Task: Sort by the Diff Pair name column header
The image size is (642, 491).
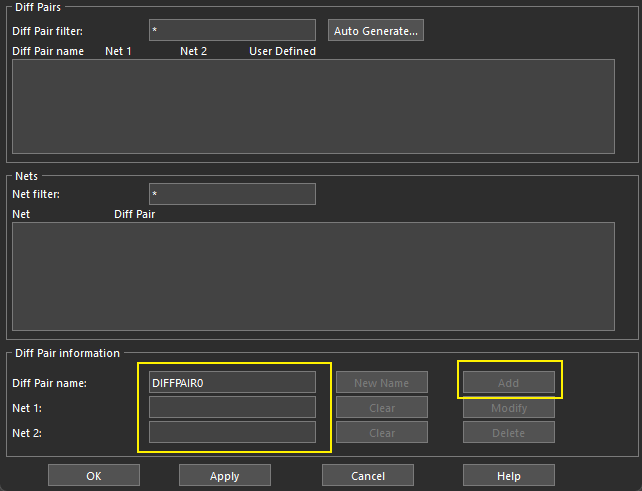Action: 48,51
